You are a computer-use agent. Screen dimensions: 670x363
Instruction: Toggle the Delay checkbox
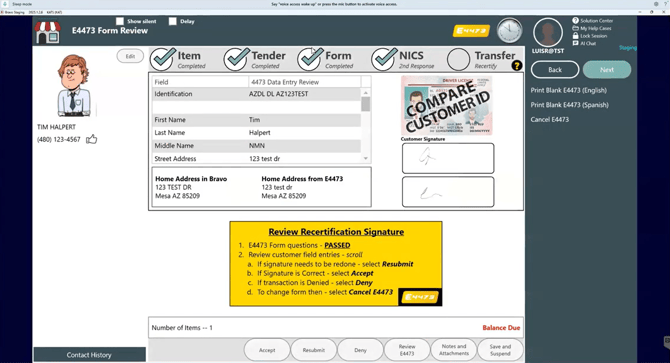tap(173, 21)
